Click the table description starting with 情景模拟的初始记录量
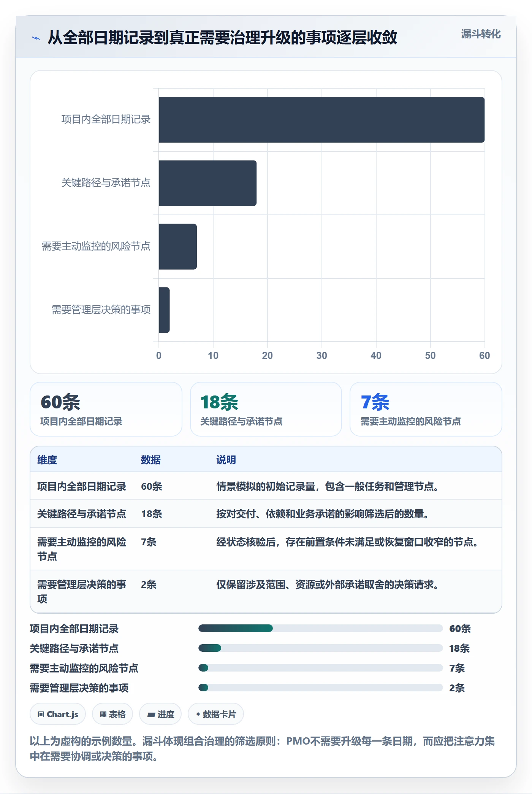 click(328, 486)
